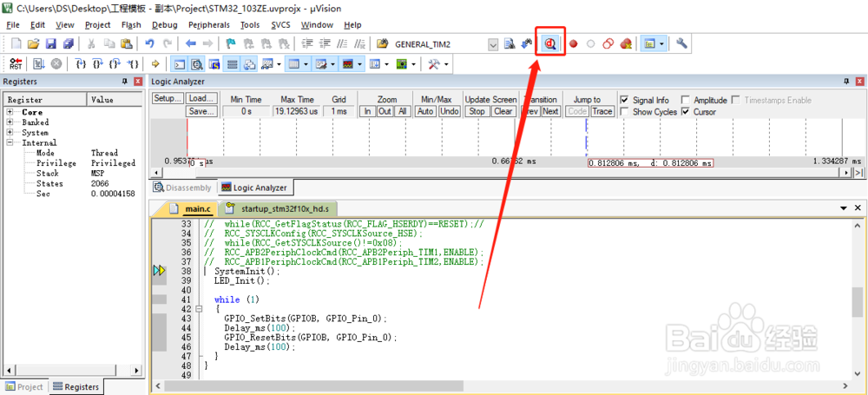868x395 pixels.
Task: Click the Start/Stop Debug Session icon
Action: [x=549, y=43]
